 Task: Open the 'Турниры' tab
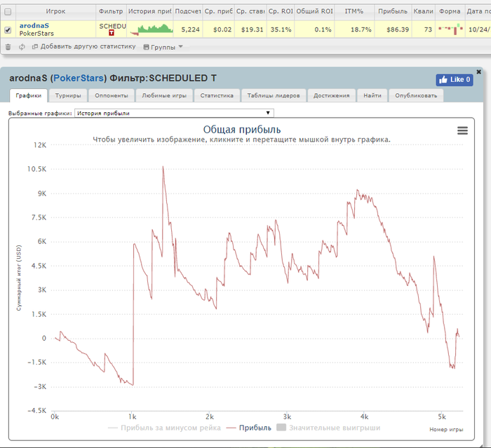[68, 95]
